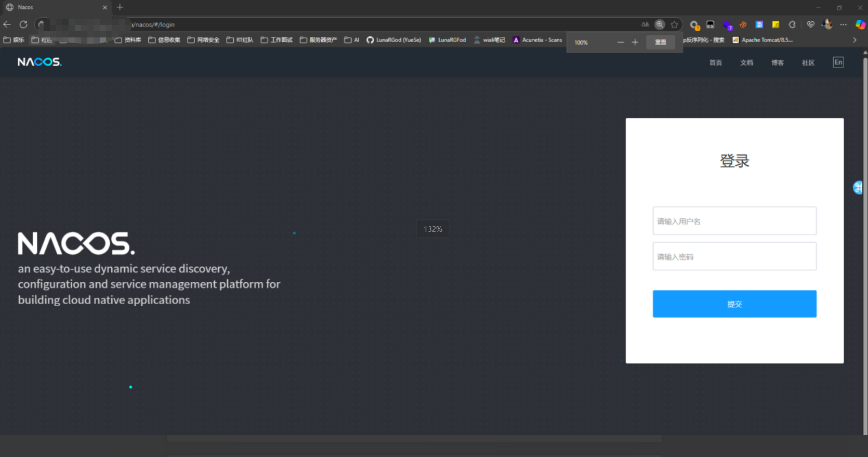Open the Acunetix - Scans bookmark

[537, 40]
